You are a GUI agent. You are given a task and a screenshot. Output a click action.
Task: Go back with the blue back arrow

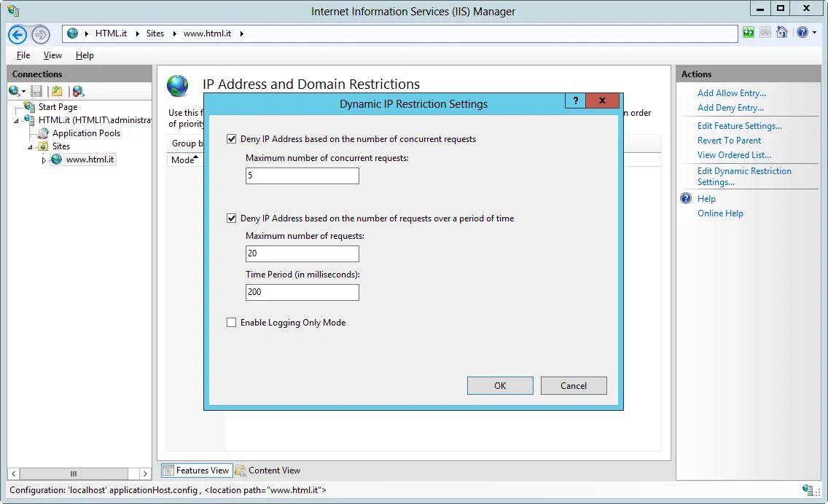pyautogui.click(x=17, y=35)
